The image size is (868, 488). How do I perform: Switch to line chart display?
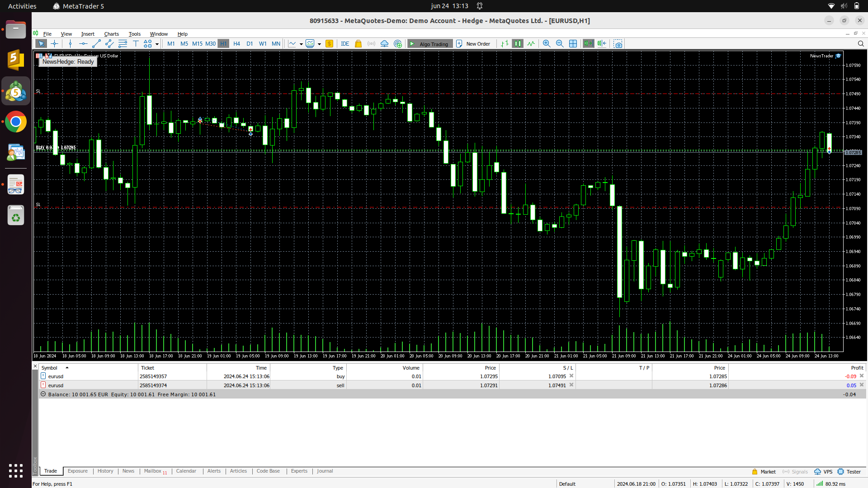tap(531, 44)
